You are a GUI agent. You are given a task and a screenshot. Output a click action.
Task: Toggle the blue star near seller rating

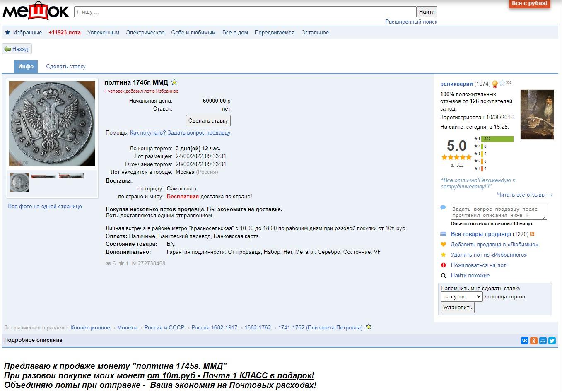point(502,83)
